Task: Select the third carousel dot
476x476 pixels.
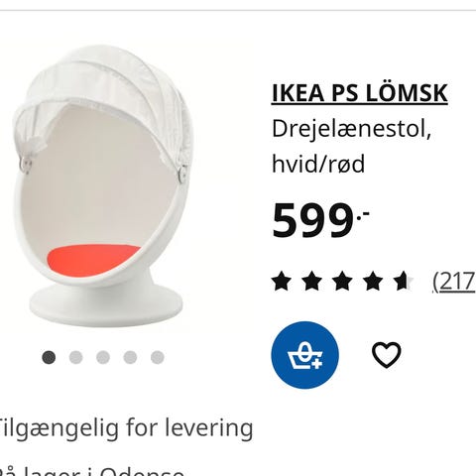Action: (103, 357)
